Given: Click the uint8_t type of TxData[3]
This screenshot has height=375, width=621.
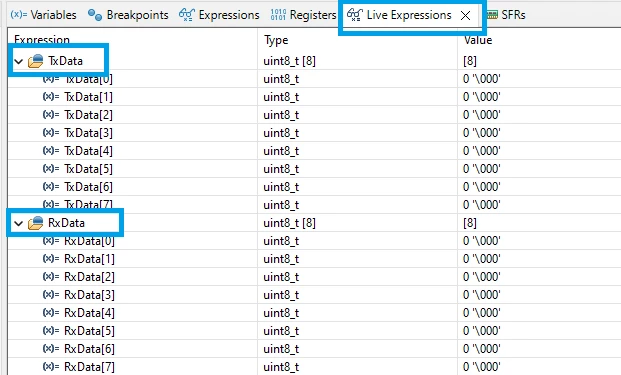Looking at the screenshot, I should 281,133.
